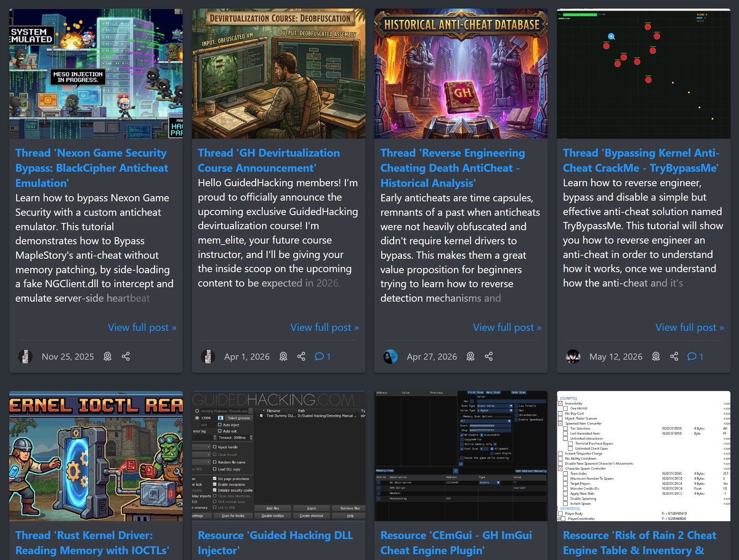Click the GuidedHacking.com injector screenshot thumbnail

coord(278,456)
